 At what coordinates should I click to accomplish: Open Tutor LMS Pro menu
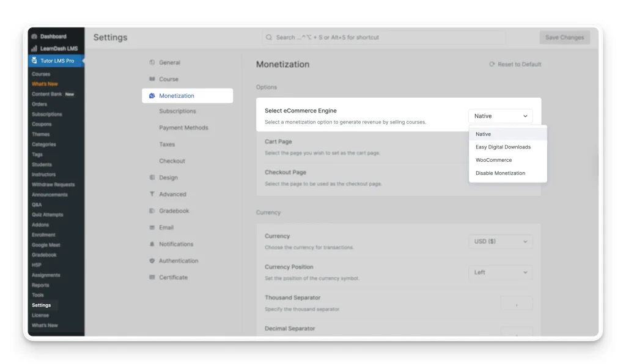(x=56, y=60)
